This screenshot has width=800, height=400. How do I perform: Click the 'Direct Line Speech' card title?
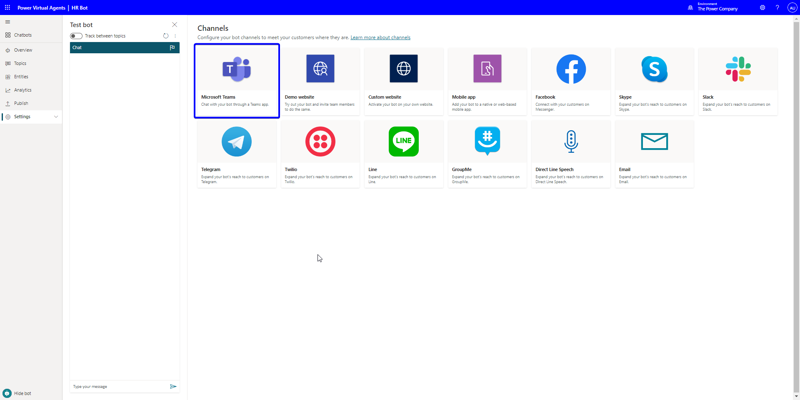[x=555, y=169]
